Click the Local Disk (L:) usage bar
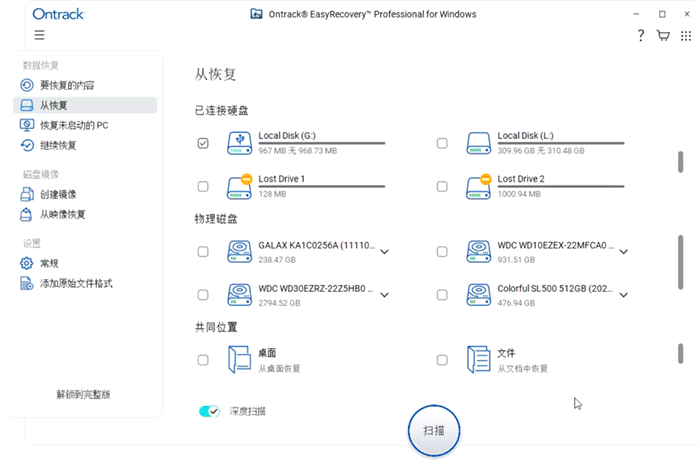Viewport: 700px width, 462px height. click(561, 143)
